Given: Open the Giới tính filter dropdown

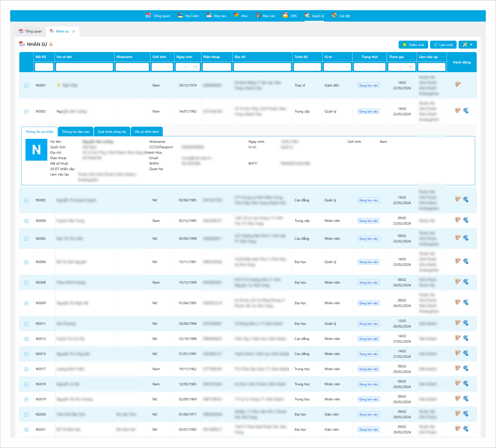Looking at the screenshot, I should (x=162, y=67).
